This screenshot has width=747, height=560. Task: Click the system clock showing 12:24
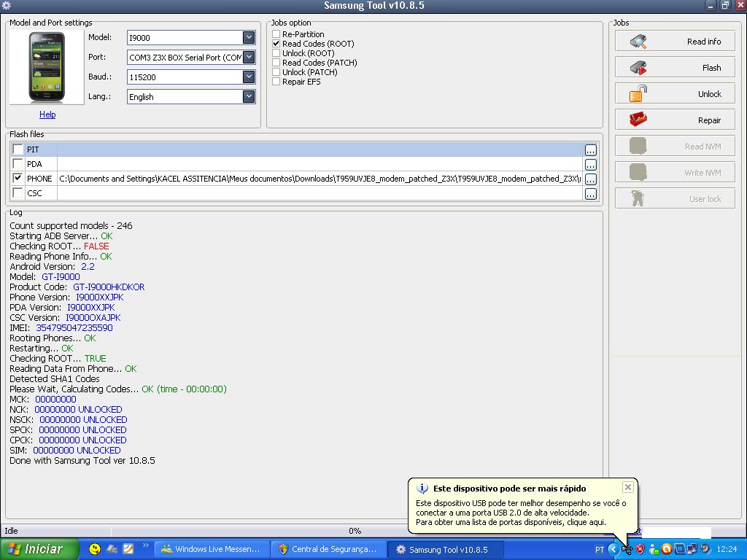pos(727,550)
